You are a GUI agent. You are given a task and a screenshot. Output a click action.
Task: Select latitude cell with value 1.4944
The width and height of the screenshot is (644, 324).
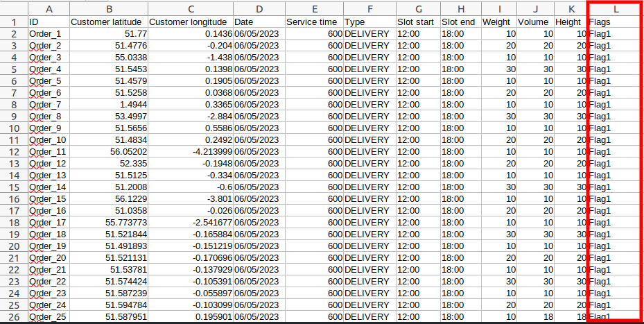click(108, 105)
